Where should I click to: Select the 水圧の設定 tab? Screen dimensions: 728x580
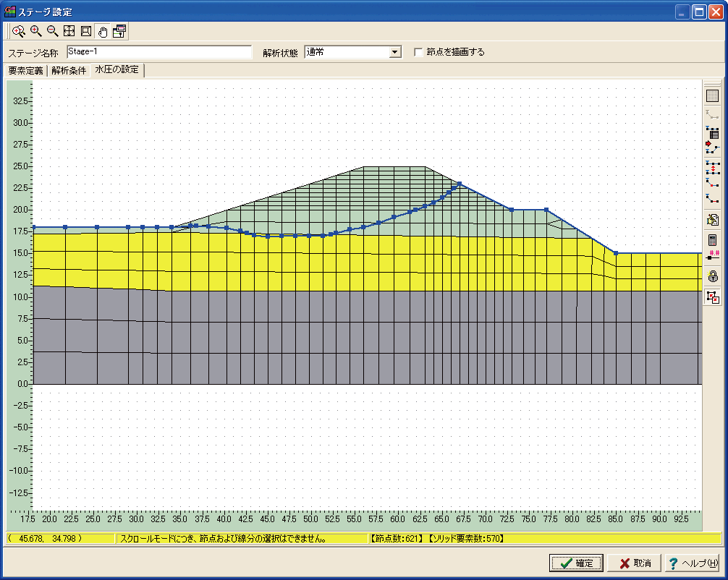(x=117, y=70)
